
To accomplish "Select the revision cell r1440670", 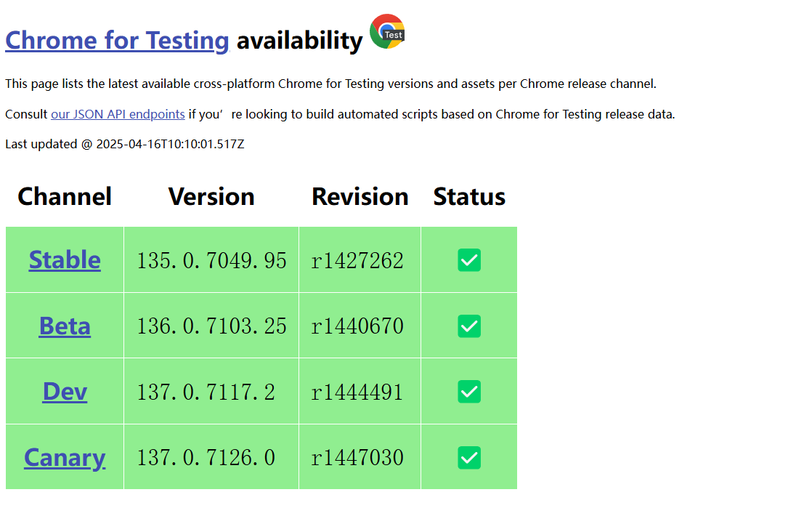I will pos(360,326).
